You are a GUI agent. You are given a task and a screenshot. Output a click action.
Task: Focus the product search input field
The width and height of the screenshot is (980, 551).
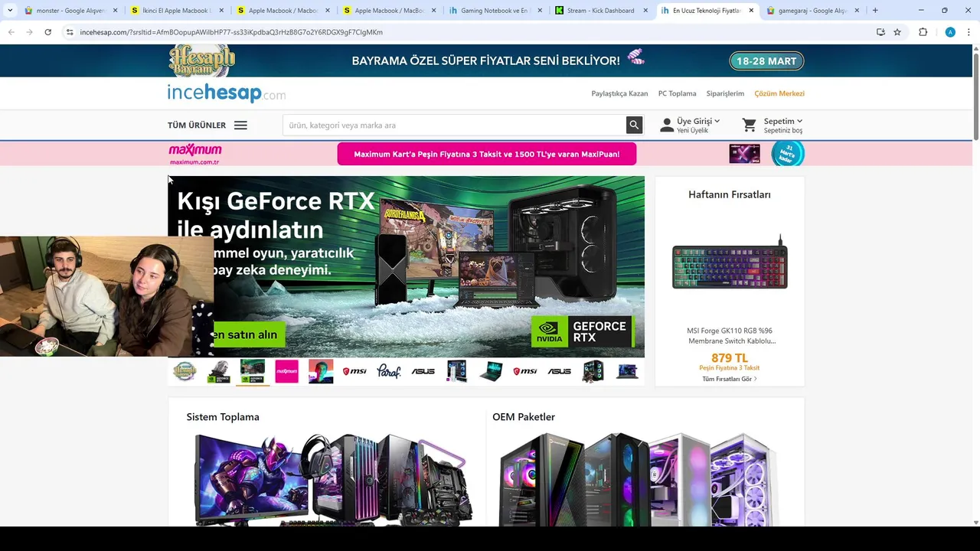point(455,125)
